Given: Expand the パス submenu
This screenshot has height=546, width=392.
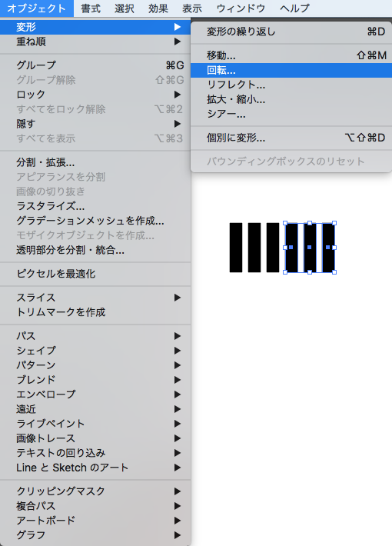Looking at the screenshot, I should pyautogui.click(x=95, y=336).
